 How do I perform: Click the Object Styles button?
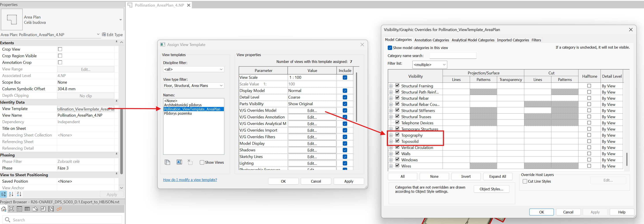[491, 189]
